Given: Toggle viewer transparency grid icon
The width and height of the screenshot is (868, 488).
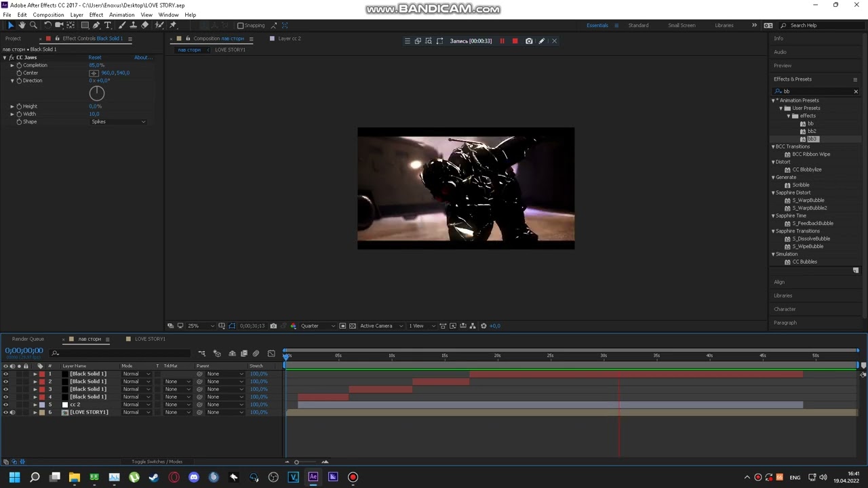Looking at the screenshot, I should coord(353,326).
